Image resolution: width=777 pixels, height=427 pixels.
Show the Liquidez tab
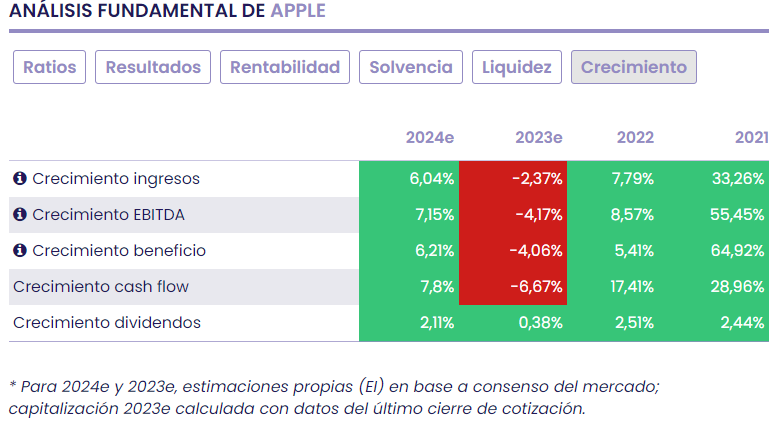tap(517, 68)
